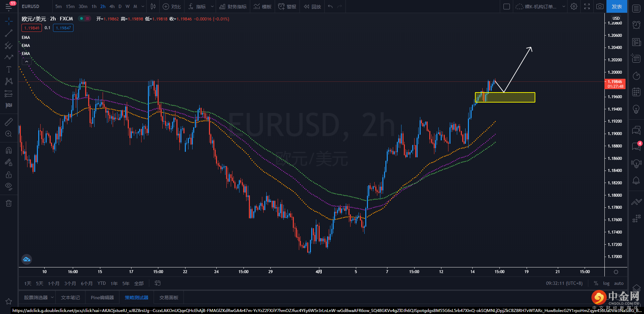Image resolution: width=644 pixels, height=314 pixels.
Task: Collapse the indicator legend chevron
Action: tap(26, 62)
